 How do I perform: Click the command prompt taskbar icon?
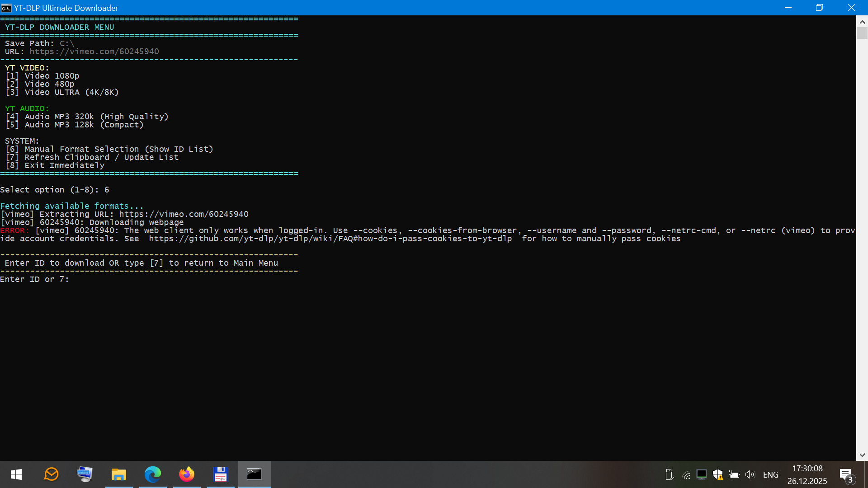tap(254, 474)
